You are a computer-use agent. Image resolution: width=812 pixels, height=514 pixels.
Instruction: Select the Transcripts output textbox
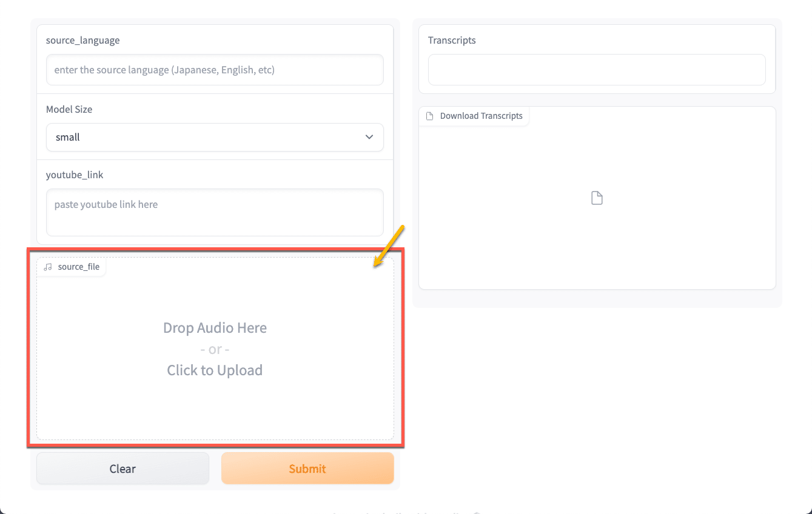coord(597,70)
